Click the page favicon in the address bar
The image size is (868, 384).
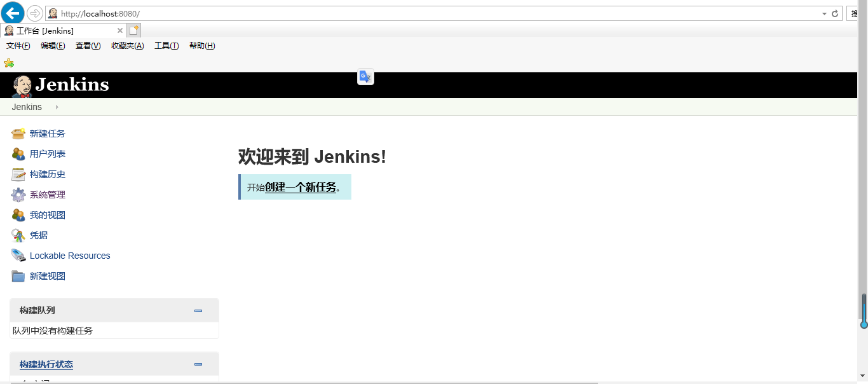[53, 13]
